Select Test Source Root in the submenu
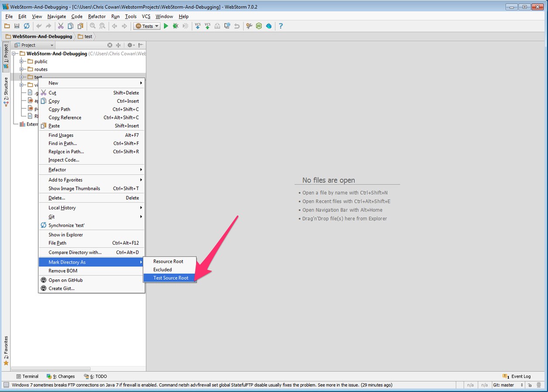 170,278
